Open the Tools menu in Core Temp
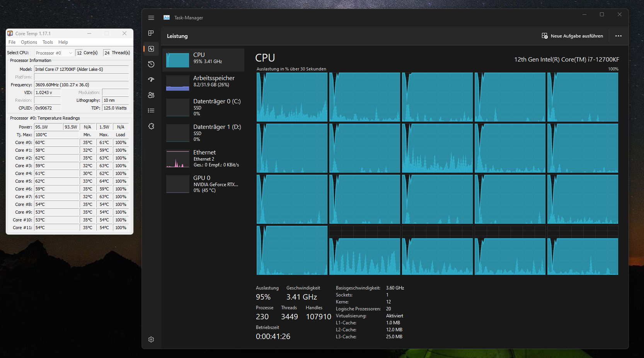This screenshot has width=644, height=358. [48, 42]
